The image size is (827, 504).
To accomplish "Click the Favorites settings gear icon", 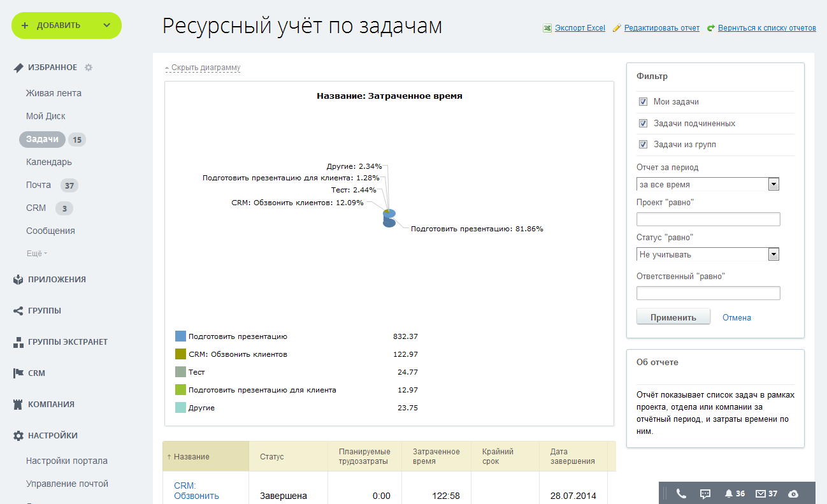I will click(x=89, y=68).
